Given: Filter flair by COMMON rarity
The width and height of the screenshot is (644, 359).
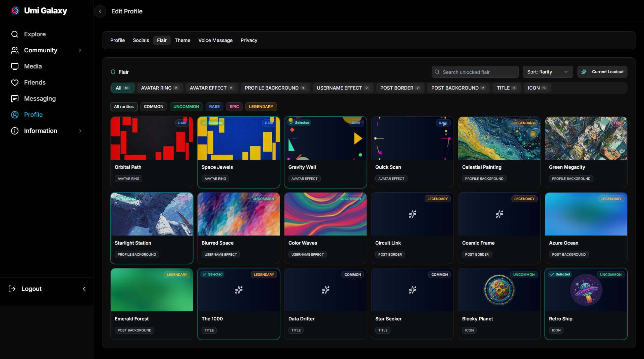Looking at the screenshot, I should pos(154,107).
